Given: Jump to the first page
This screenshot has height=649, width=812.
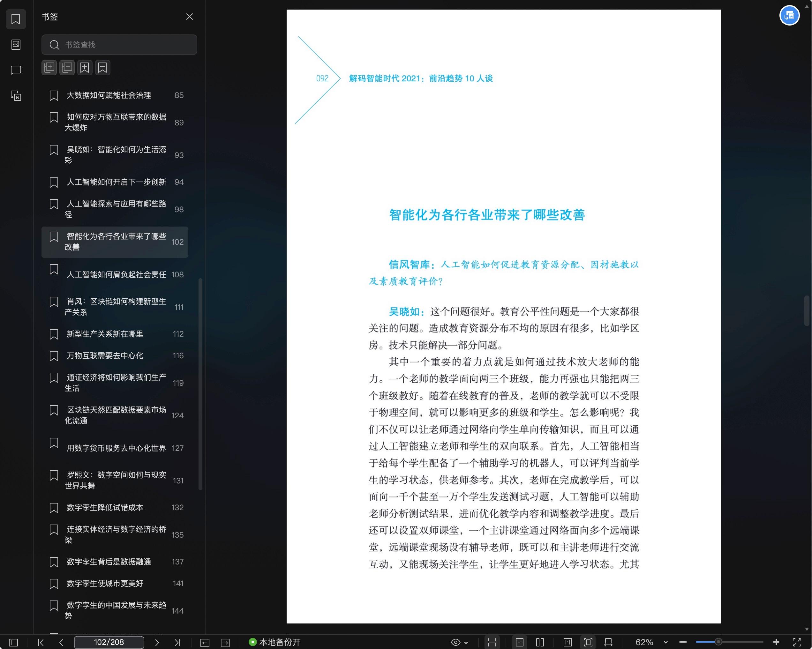Looking at the screenshot, I should (41, 642).
